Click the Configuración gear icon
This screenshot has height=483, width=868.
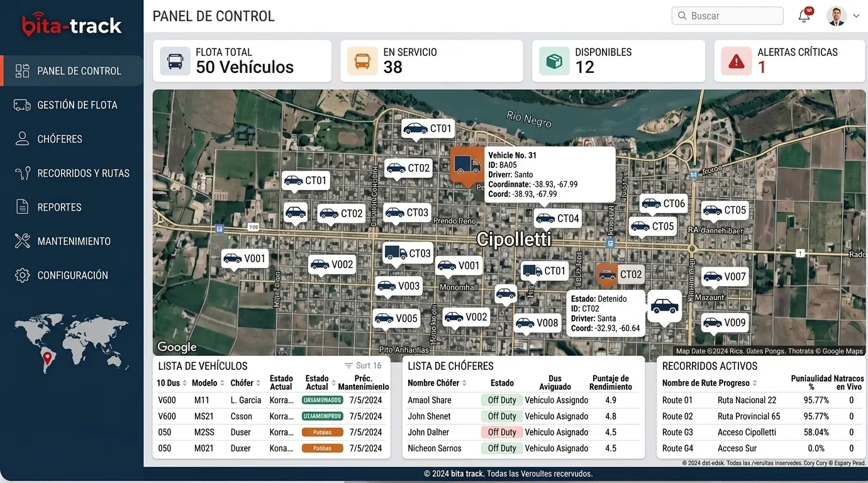click(x=23, y=275)
